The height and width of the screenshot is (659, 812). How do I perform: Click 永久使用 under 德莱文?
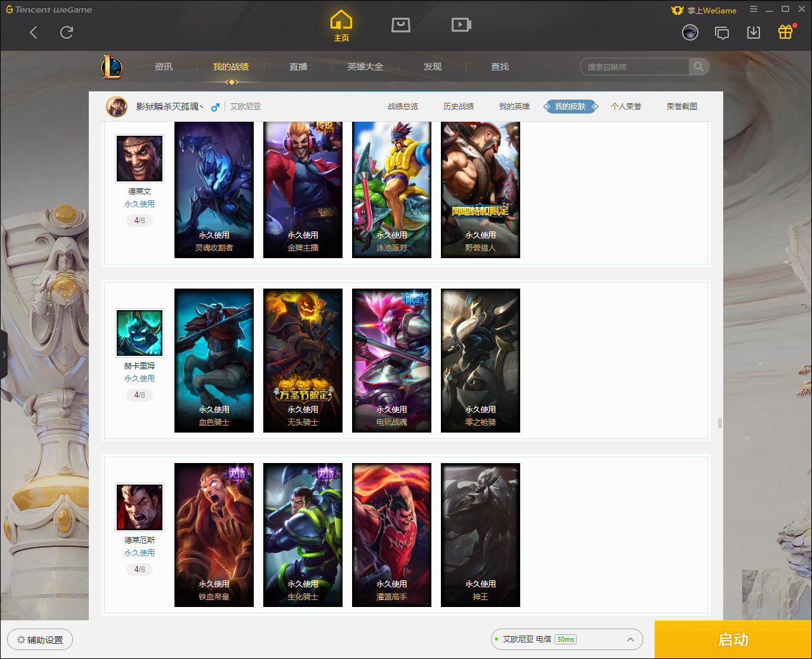(x=140, y=204)
